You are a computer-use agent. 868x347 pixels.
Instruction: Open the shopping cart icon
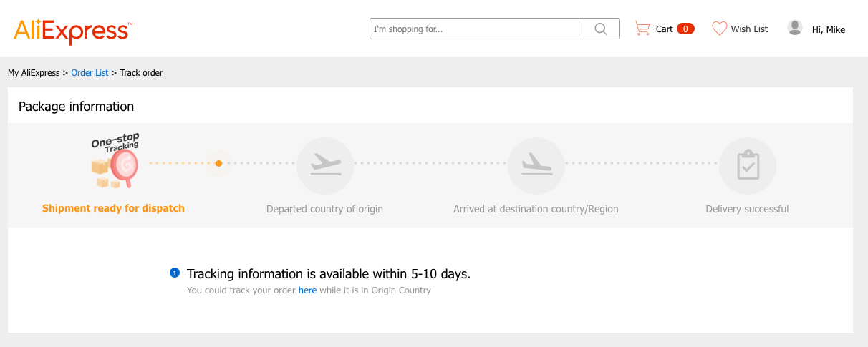point(642,29)
